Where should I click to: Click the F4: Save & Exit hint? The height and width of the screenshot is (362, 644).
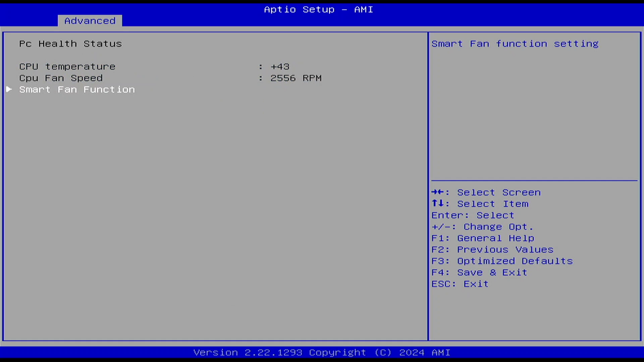pyautogui.click(x=479, y=273)
